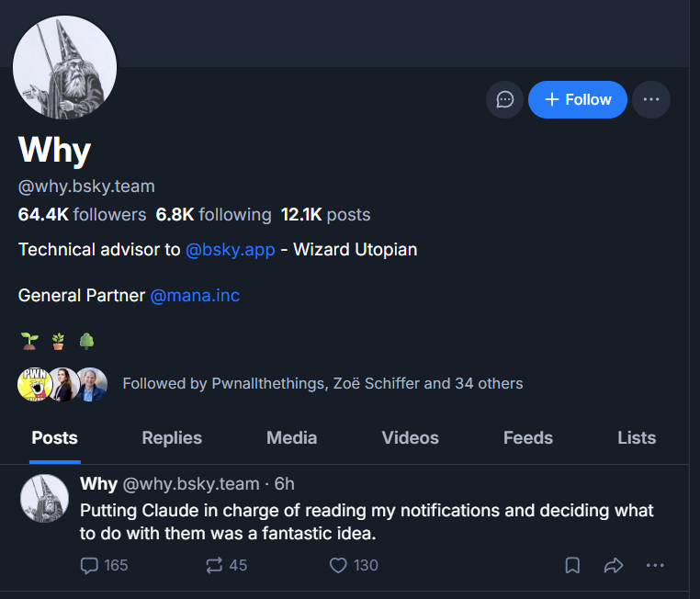The image size is (700, 599).
Task: Click the share arrow icon on post
Action: click(x=614, y=566)
